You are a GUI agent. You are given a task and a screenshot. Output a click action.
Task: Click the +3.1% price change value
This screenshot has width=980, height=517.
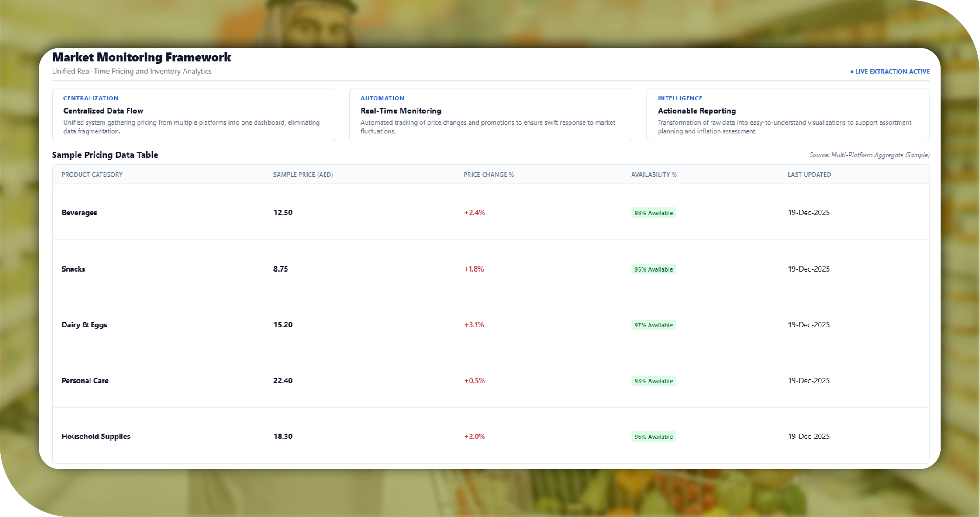[474, 325]
